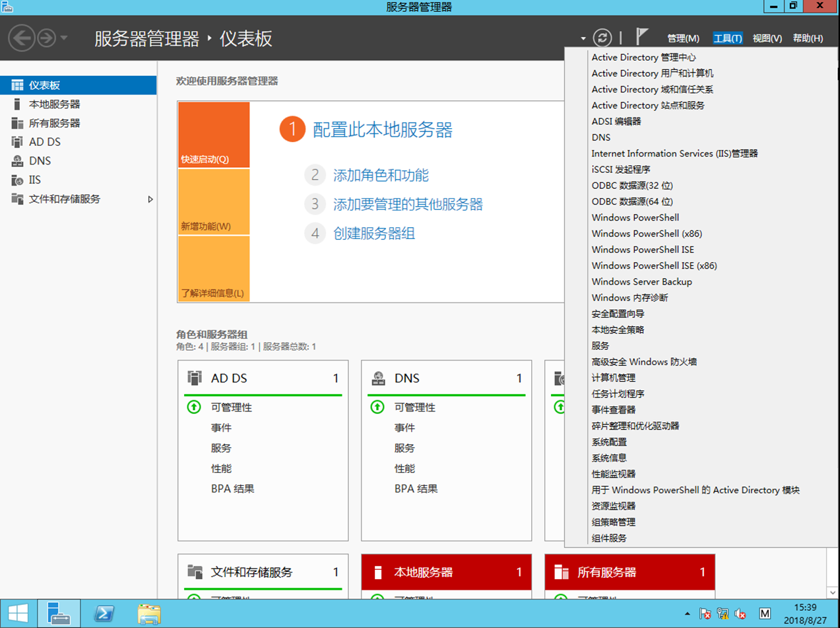Viewport: 840px width, 628px height.
Task: Select the 仪表板 icon in the sidebar
Action: click(17, 85)
